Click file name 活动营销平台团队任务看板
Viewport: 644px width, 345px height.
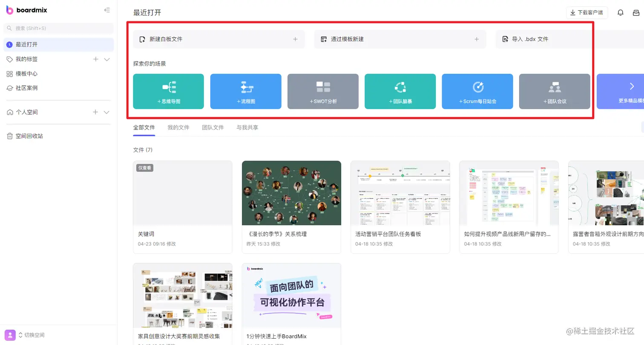point(388,234)
